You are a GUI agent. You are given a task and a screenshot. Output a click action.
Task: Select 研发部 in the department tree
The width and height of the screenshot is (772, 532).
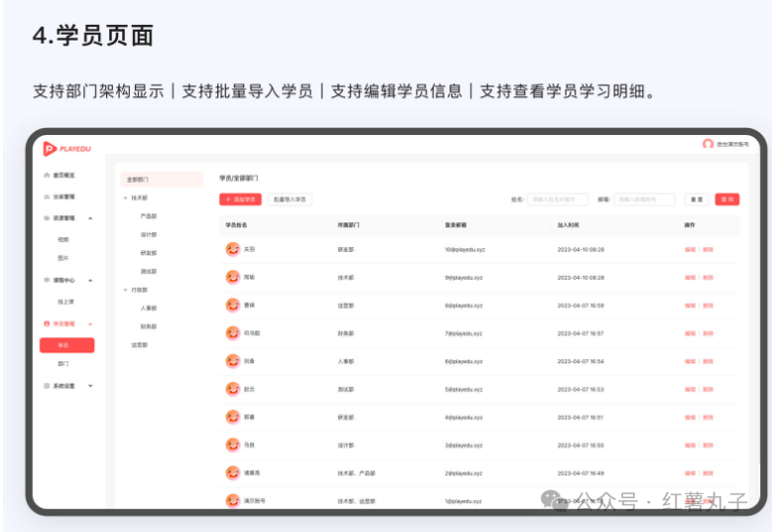[149, 253]
